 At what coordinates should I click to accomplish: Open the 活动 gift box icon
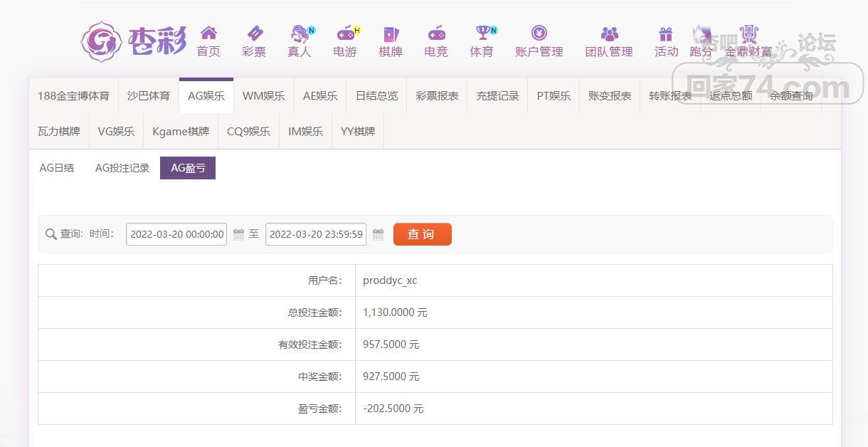[666, 33]
